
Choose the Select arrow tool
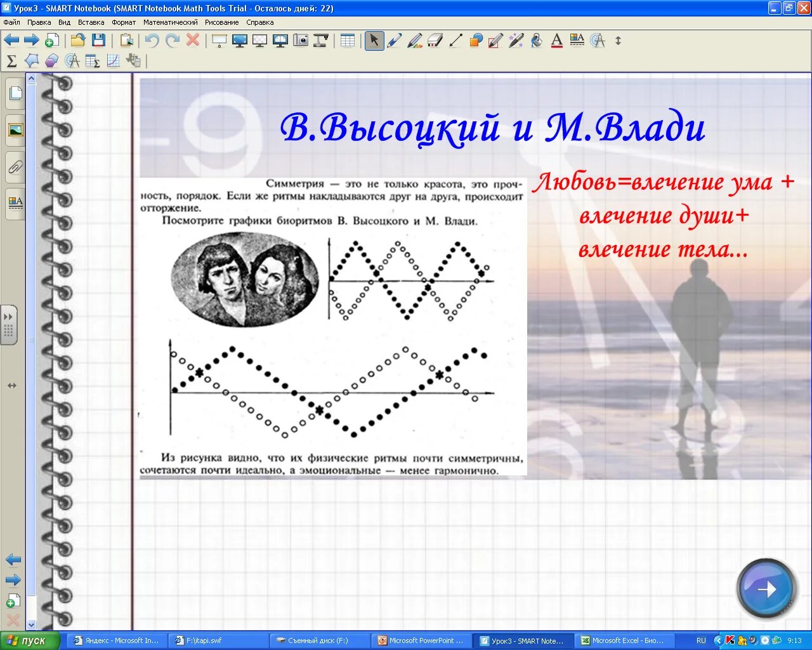[374, 41]
